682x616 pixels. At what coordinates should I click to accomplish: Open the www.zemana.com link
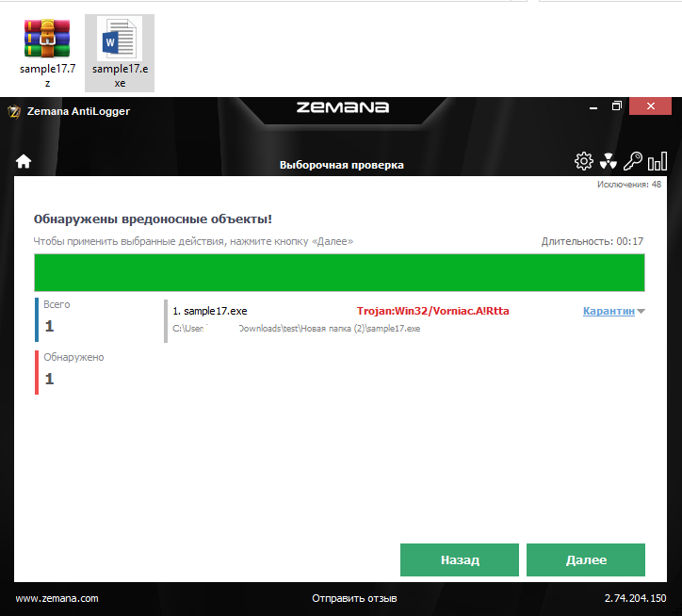click(57, 599)
